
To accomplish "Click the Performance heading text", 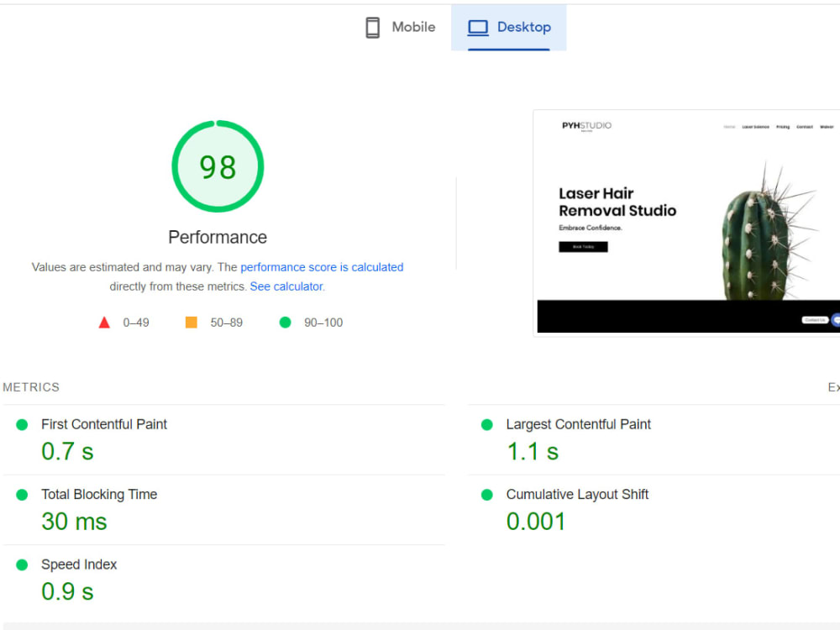I will [x=218, y=238].
